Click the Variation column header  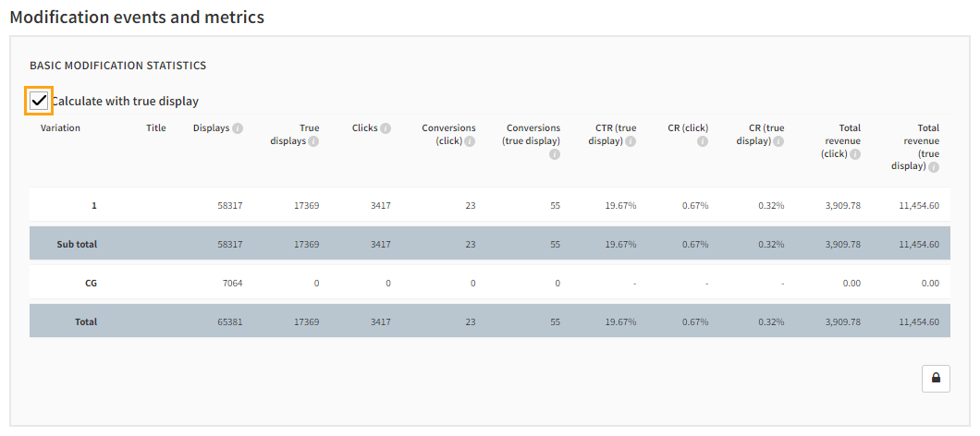(x=60, y=128)
